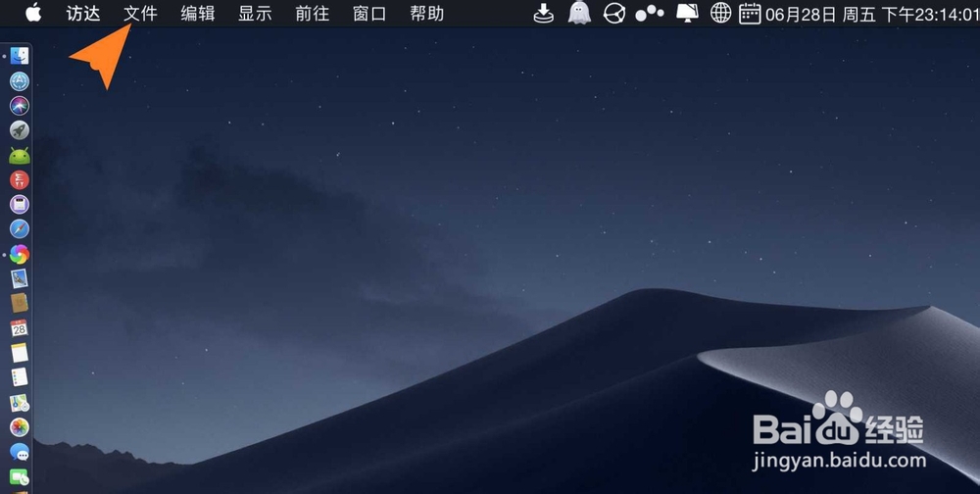The image size is (980, 494).
Task: Open Messages from the Dock
Action: pos(20,452)
